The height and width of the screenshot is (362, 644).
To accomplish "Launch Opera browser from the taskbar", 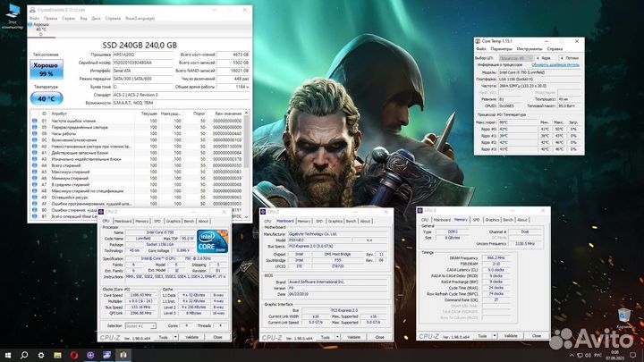I will point(74,355).
